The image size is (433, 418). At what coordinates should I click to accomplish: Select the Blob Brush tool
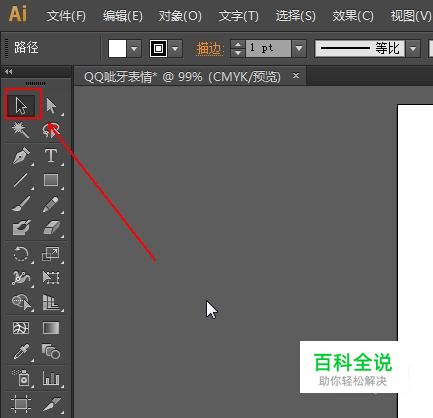[21, 228]
